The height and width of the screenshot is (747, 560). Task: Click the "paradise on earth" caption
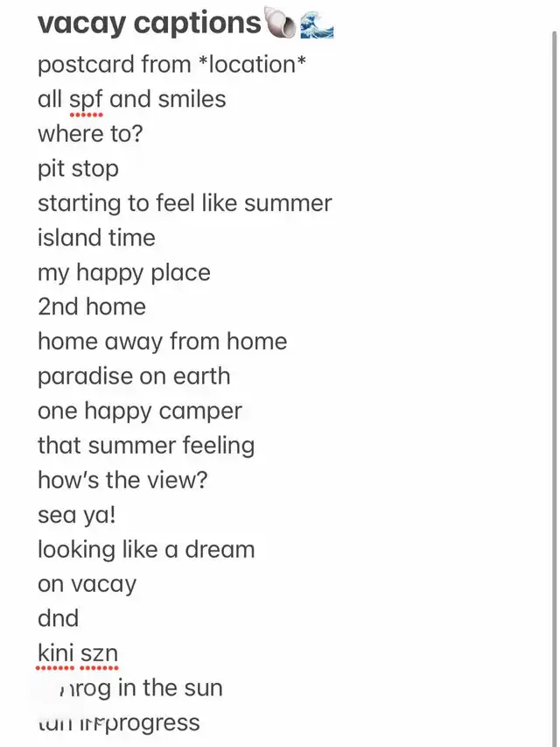134,376
